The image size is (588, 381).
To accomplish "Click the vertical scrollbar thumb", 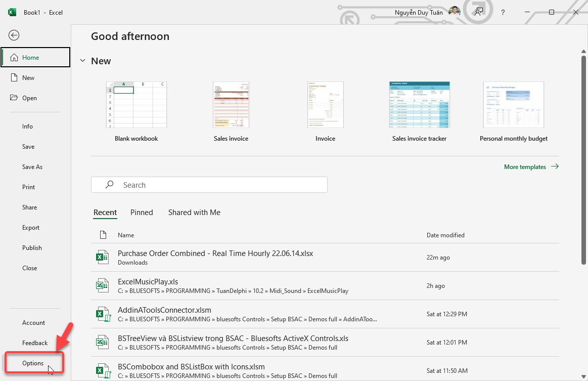I will pos(583,160).
